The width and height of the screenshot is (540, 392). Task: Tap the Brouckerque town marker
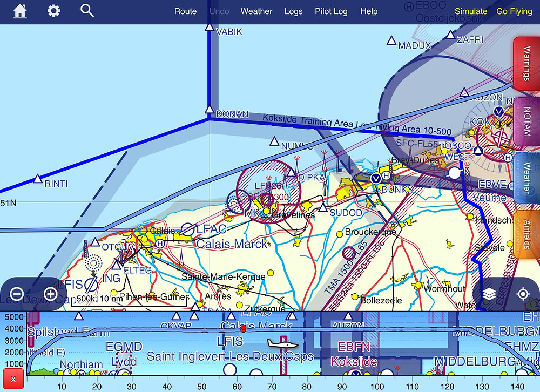point(340,234)
